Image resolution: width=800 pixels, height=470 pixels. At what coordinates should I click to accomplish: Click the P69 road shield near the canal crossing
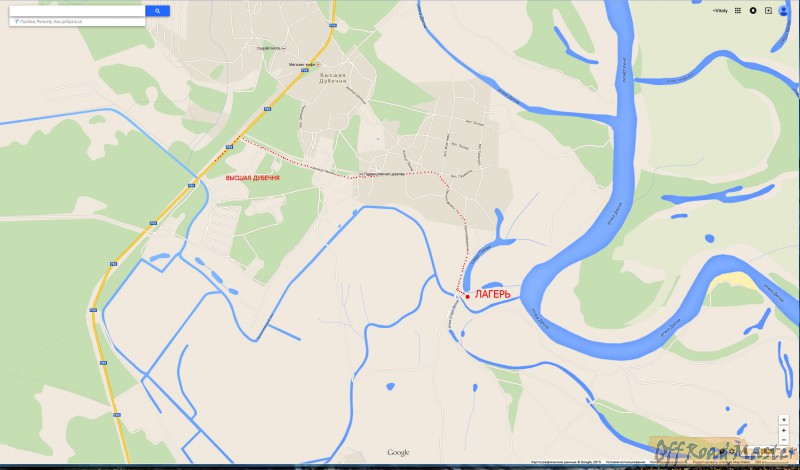(191, 186)
